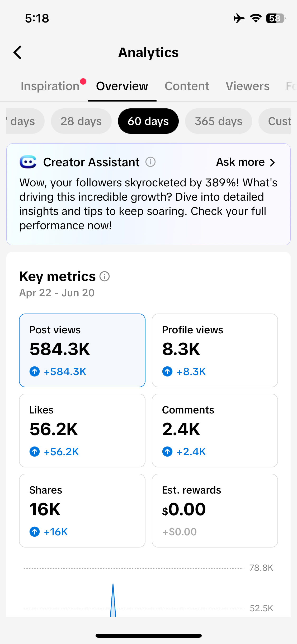The image size is (297, 644).
Task: Switch to the Content tab
Action: 187,86
